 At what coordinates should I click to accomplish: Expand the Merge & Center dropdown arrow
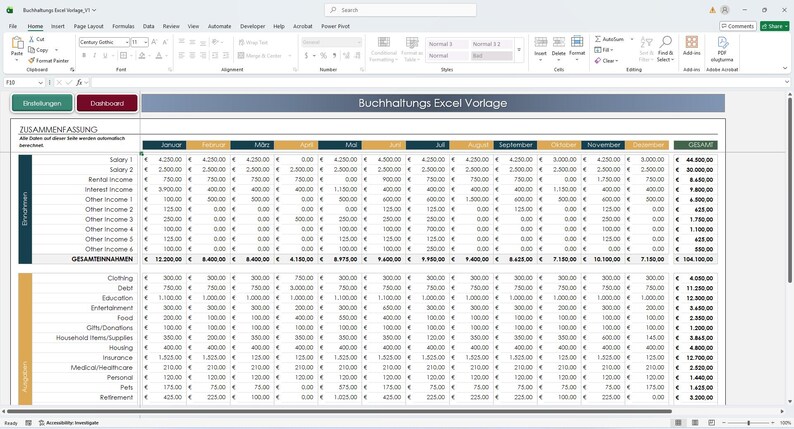pyautogui.click(x=290, y=56)
